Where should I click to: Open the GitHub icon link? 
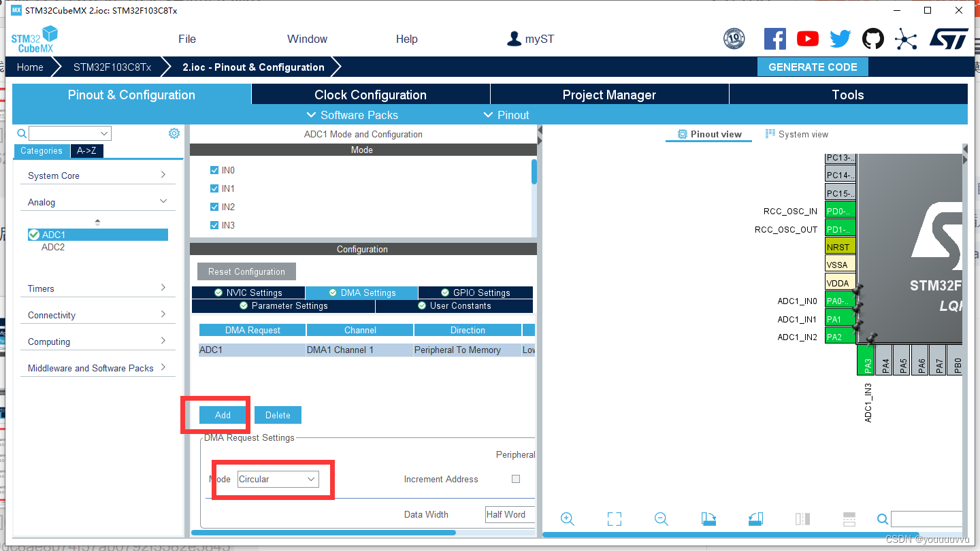point(873,39)
